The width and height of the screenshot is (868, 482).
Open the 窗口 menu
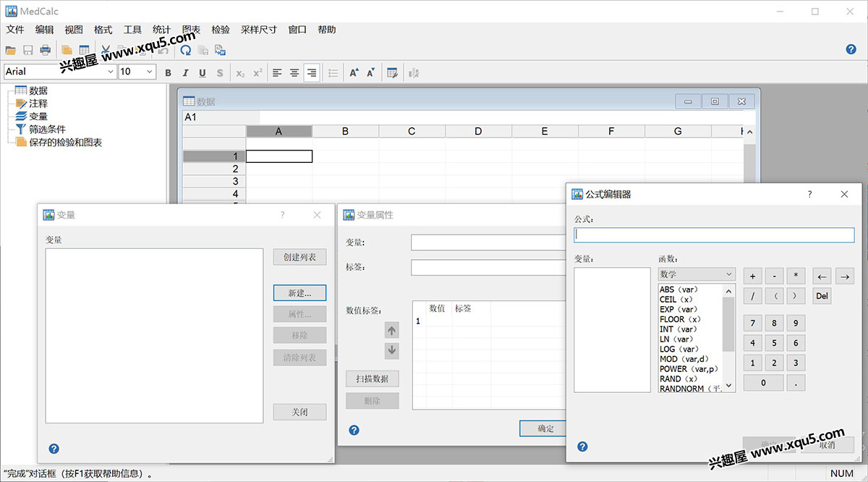[297, 30]
